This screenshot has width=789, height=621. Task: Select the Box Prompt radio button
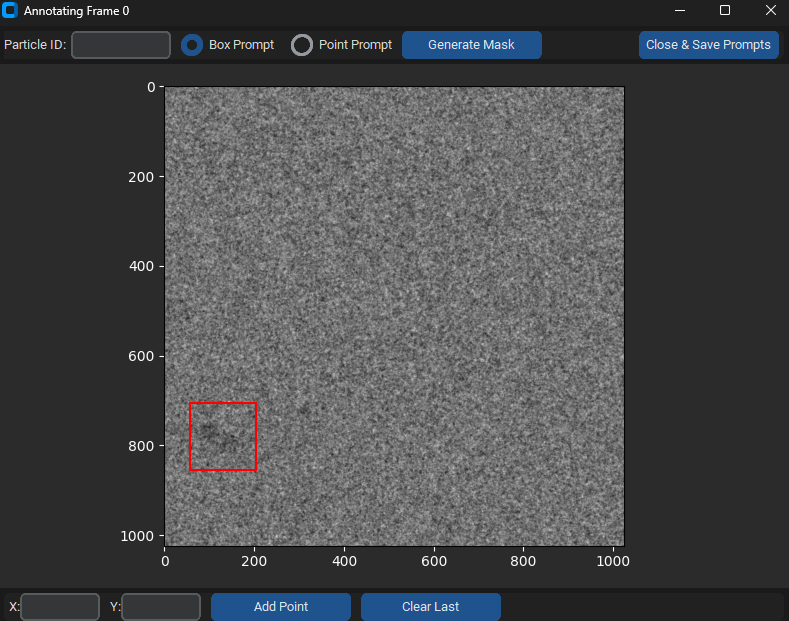[x=192, y=45]
